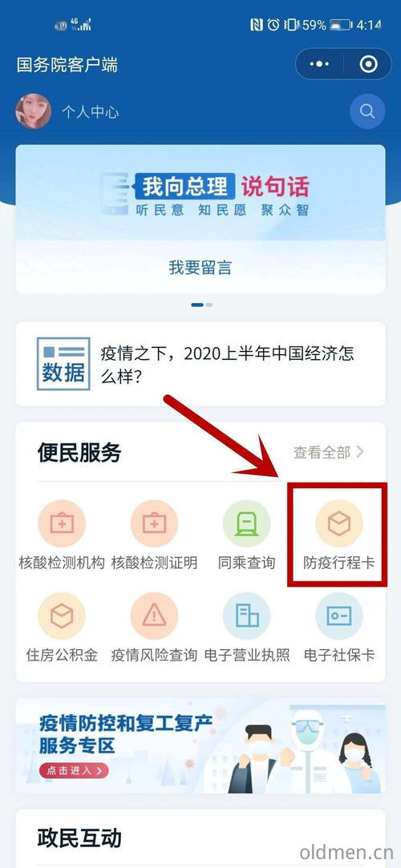Image resolution: width=401 pixels, height=868 pixels.
Task: Tap 点击进入 button on epidemic banner
Action: pyautogui.click(x=74, y=770)
